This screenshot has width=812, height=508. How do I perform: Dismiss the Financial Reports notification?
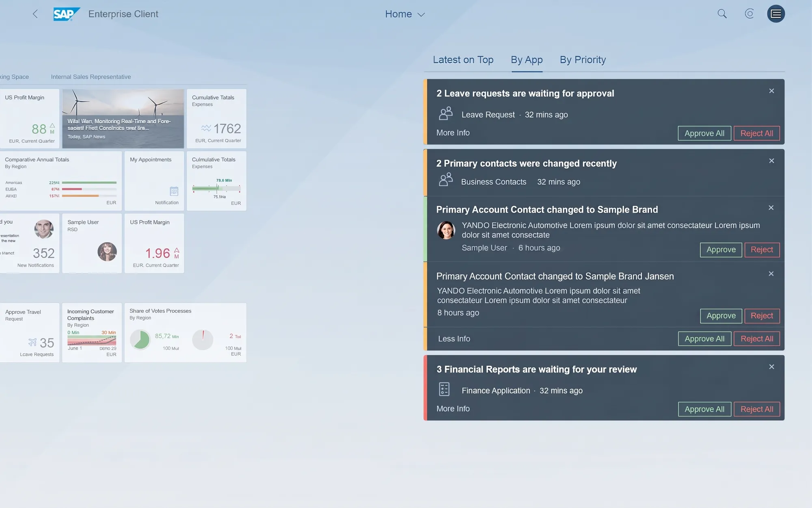771,367
